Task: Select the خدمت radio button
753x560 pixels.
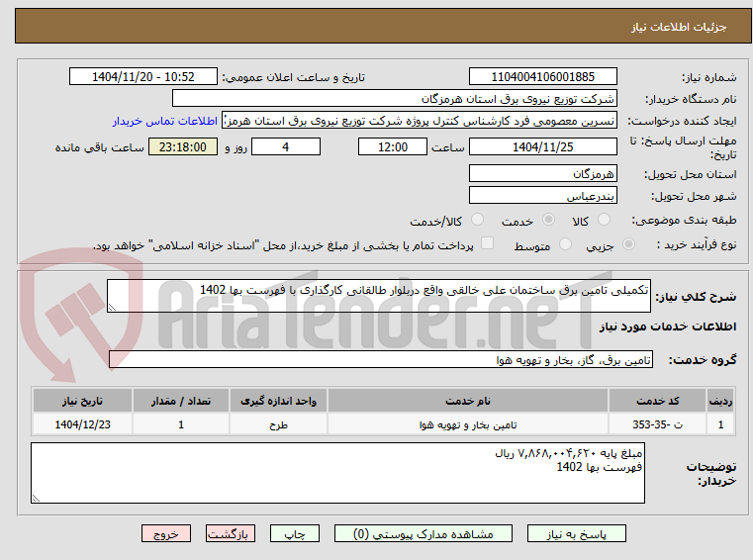Action: (548, 220)
